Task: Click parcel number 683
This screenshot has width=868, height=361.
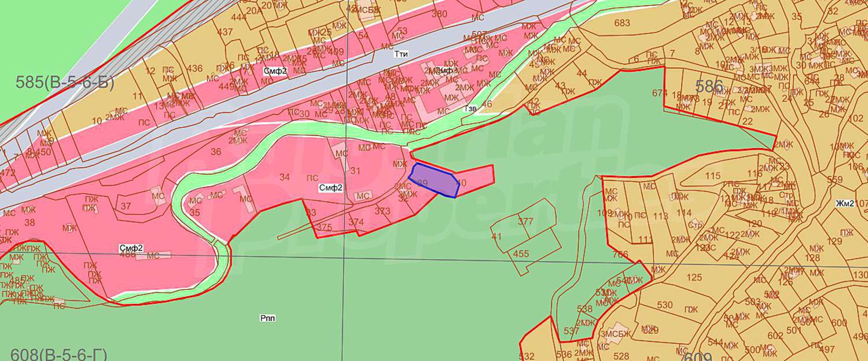Action: click(x=622, y=23)
